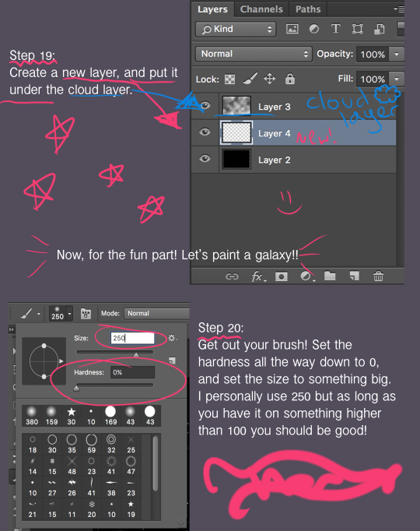Click the Add layer mask icon

click(x=282, y=276)
